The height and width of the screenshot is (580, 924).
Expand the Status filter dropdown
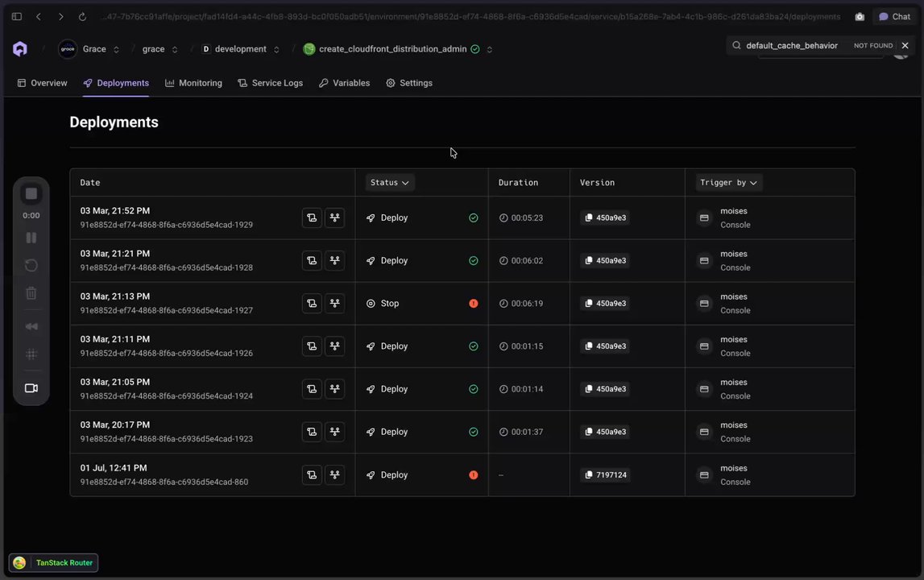(390, 183)
